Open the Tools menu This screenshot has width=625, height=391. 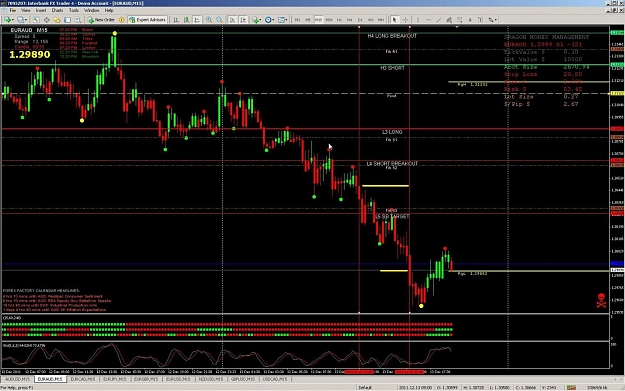pyautogui.click(x=74, y=10)
